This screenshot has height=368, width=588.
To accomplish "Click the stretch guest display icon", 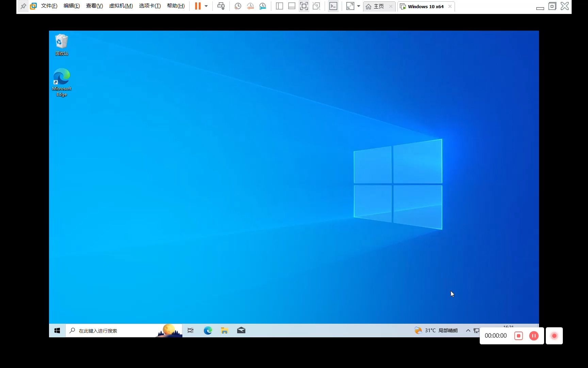I will (350, 6).
